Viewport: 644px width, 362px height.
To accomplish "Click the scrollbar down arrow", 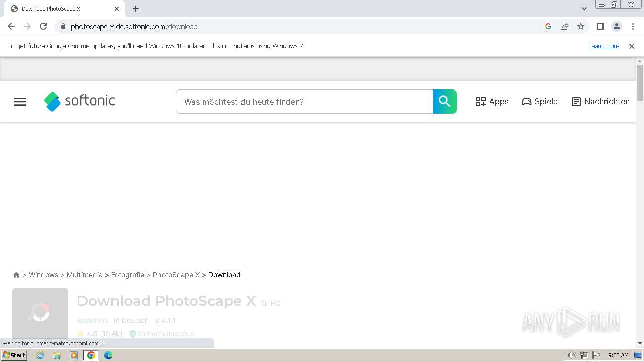I will coord(640,343).
